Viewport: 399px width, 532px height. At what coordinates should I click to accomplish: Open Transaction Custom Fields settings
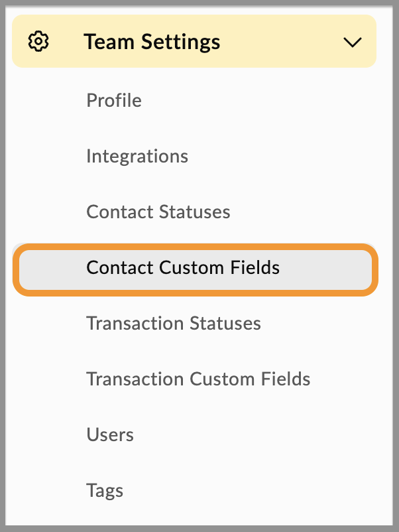(x=198, y=379)
